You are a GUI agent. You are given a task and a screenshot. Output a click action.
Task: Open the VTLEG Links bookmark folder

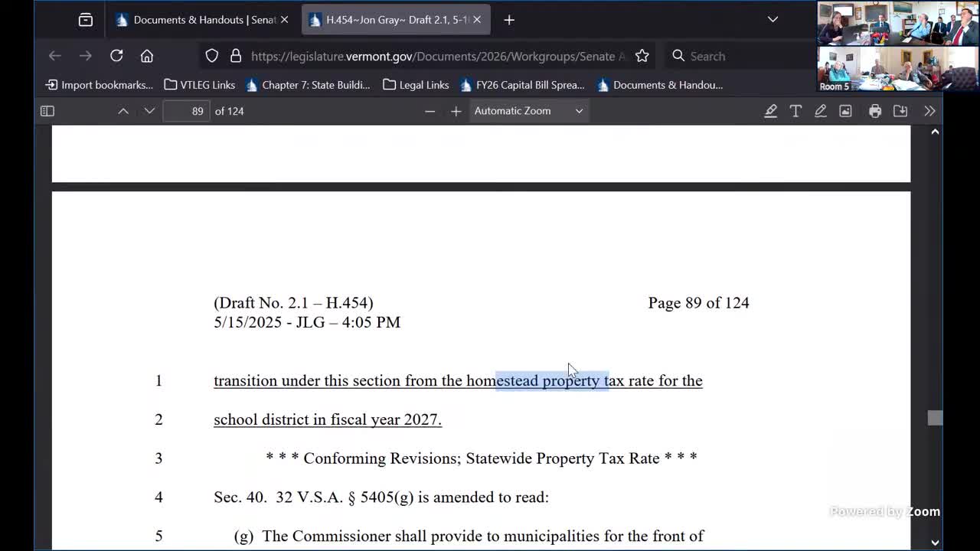click(200, 85)
